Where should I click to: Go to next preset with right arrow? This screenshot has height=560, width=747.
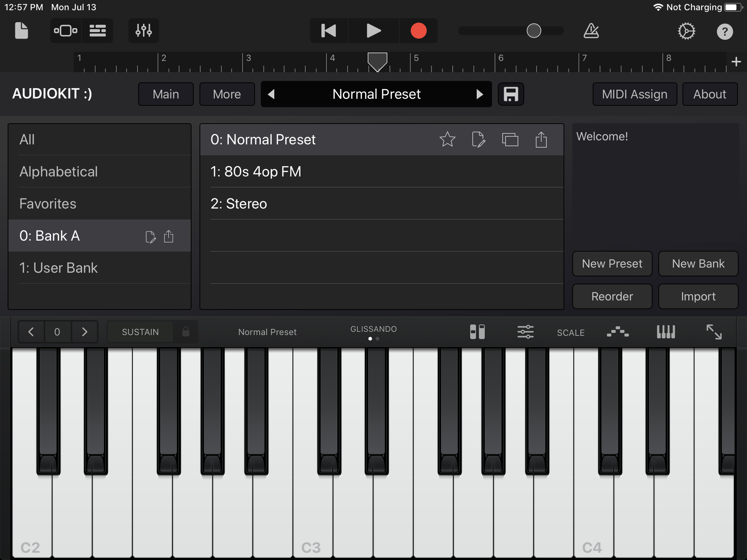(x=480, y=94)
